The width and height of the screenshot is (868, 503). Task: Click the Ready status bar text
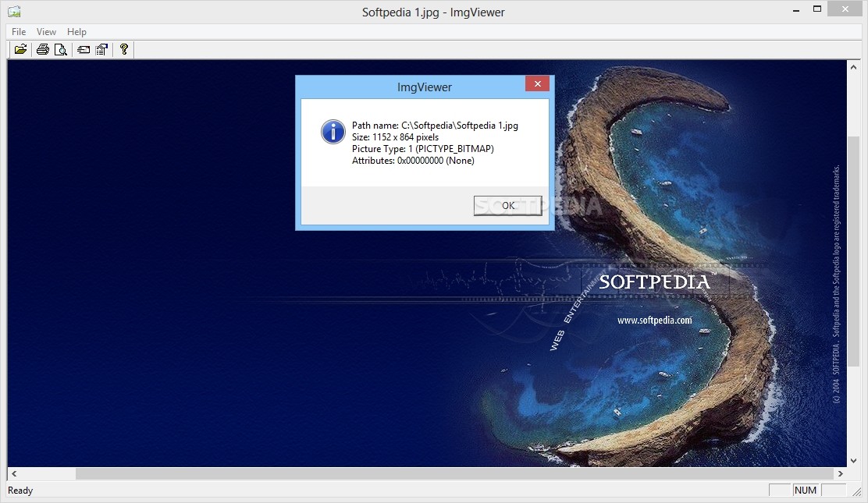click(x=20, y=491)
